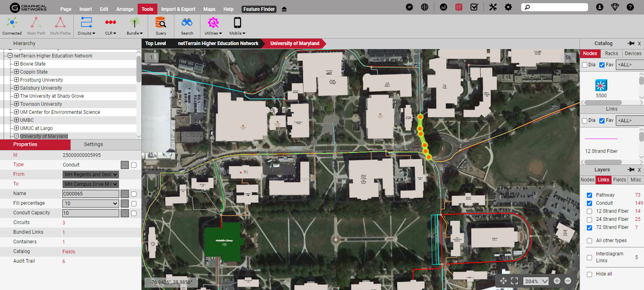Viewport: 644px width, 290px height.
Task: Click the user account icon
Action: click(x=600, y=7)
